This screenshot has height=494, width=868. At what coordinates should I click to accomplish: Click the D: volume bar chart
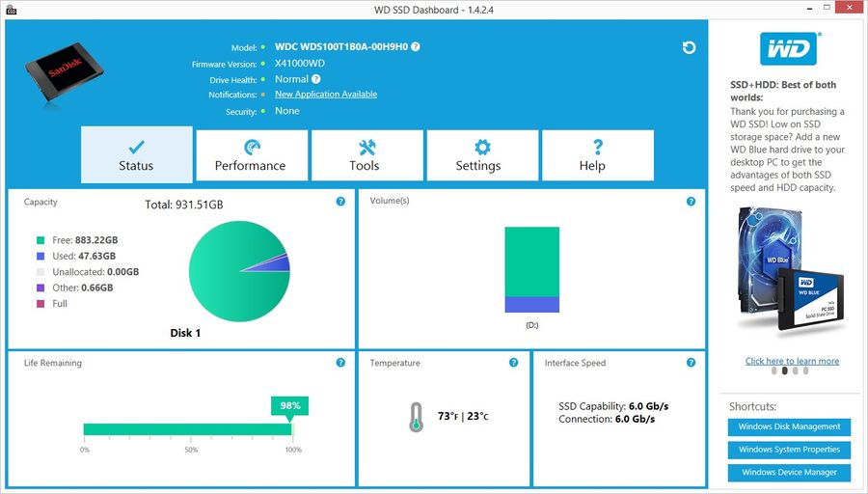pos(532,270)
